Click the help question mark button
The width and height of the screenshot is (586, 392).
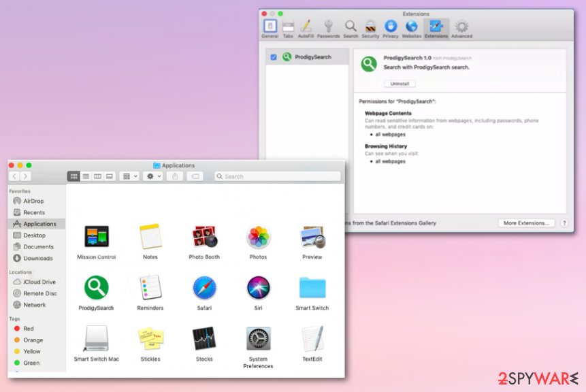coord(564,223)
